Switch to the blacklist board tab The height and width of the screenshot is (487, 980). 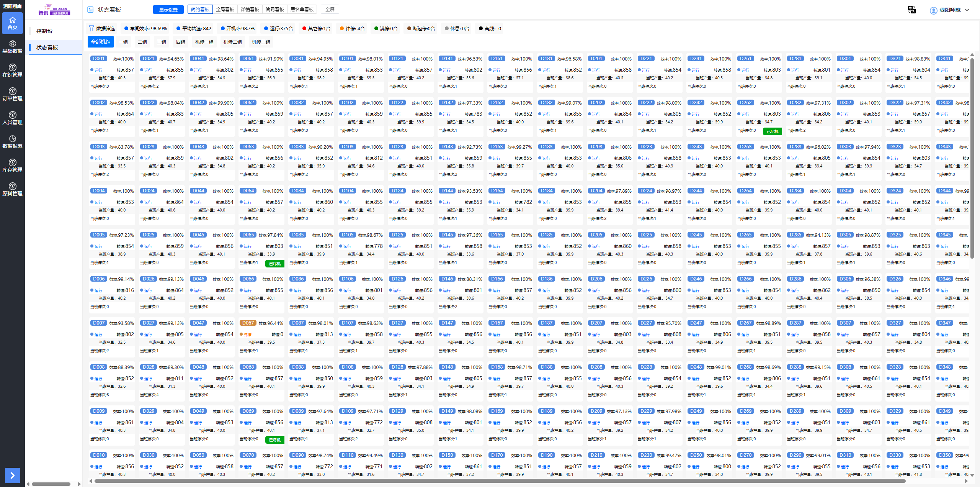302,10
